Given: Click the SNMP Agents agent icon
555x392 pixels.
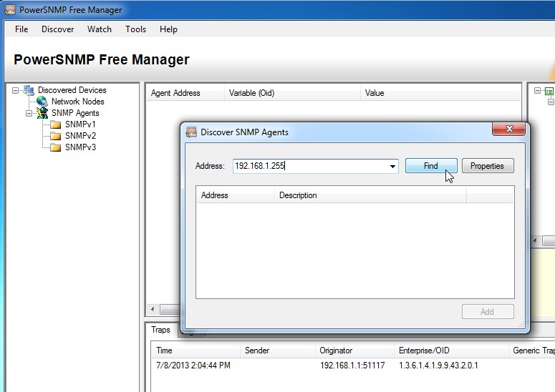Looking at the screenshot, I should (x=42, y=113).
